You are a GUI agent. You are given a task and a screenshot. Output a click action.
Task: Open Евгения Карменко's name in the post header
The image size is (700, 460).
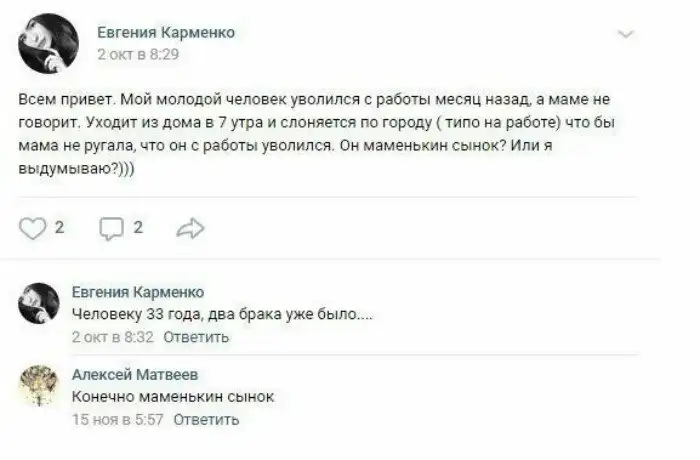pos(165,32)
